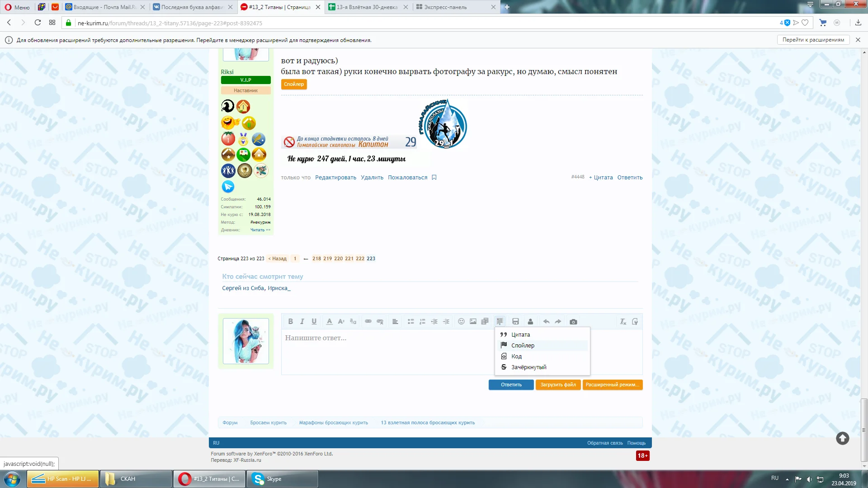Image resolution: width=868 pixels, height=488 pixels.
Task: Toggle underline formatting
Action: (314, 322)
